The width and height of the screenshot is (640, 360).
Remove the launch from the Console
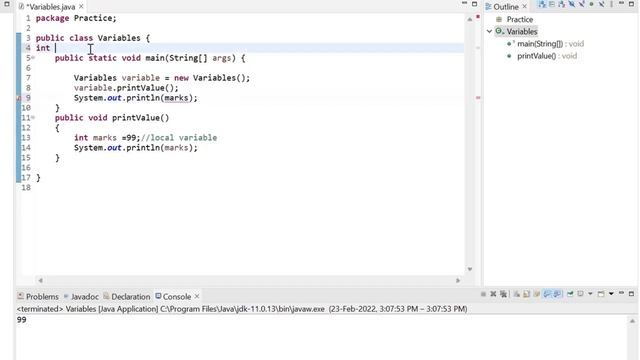point(493,294)
